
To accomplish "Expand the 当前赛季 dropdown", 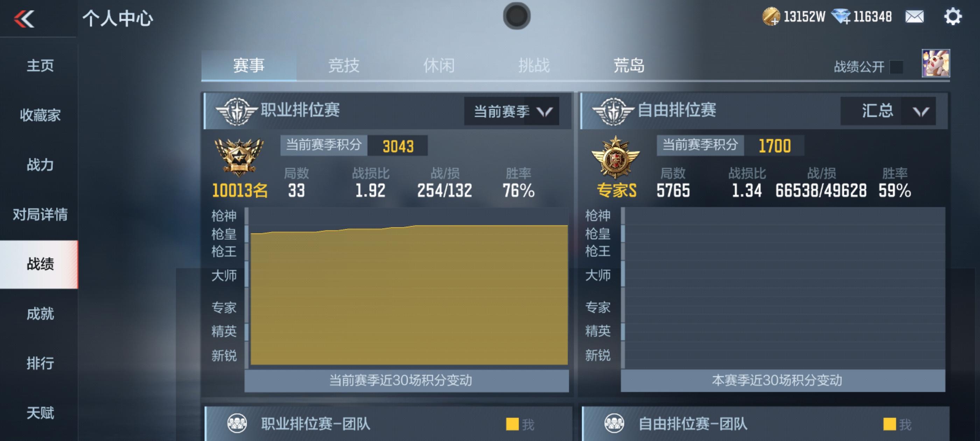I will pyautogui.click(x=511, y=111).
